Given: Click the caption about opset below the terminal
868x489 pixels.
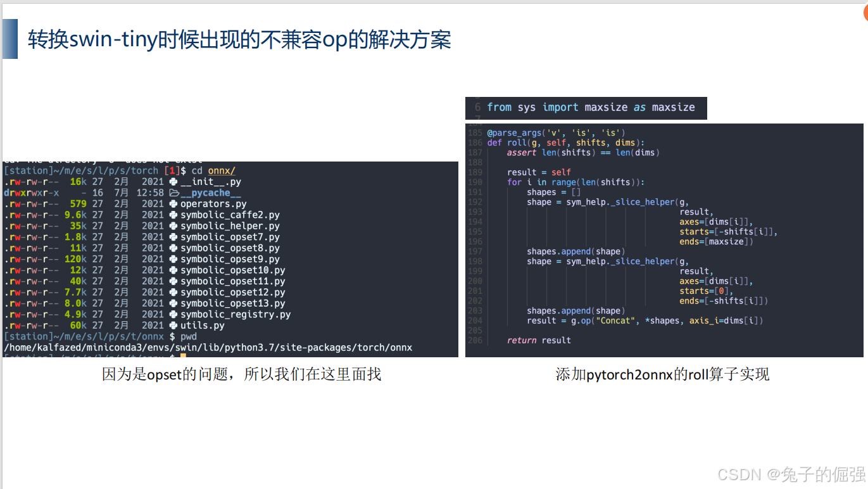Looking at the screenshot, I should click(x=242, y=374).
